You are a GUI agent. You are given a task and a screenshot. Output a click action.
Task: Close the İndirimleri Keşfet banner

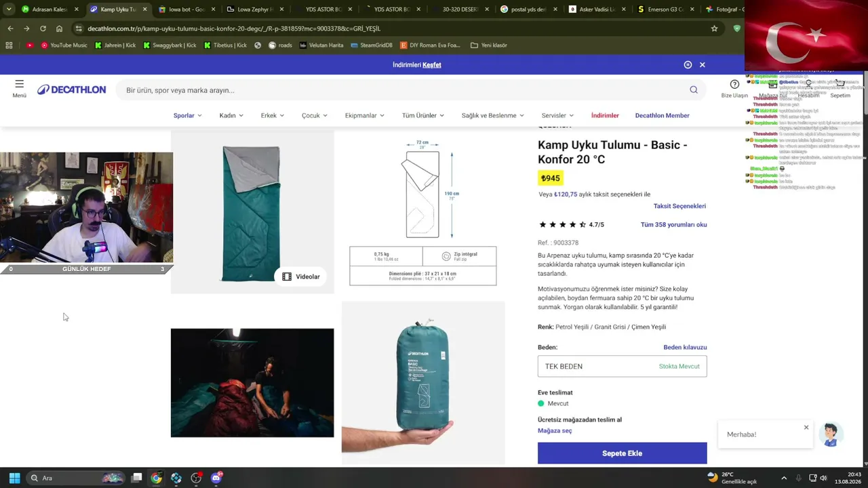click(703, 65)
